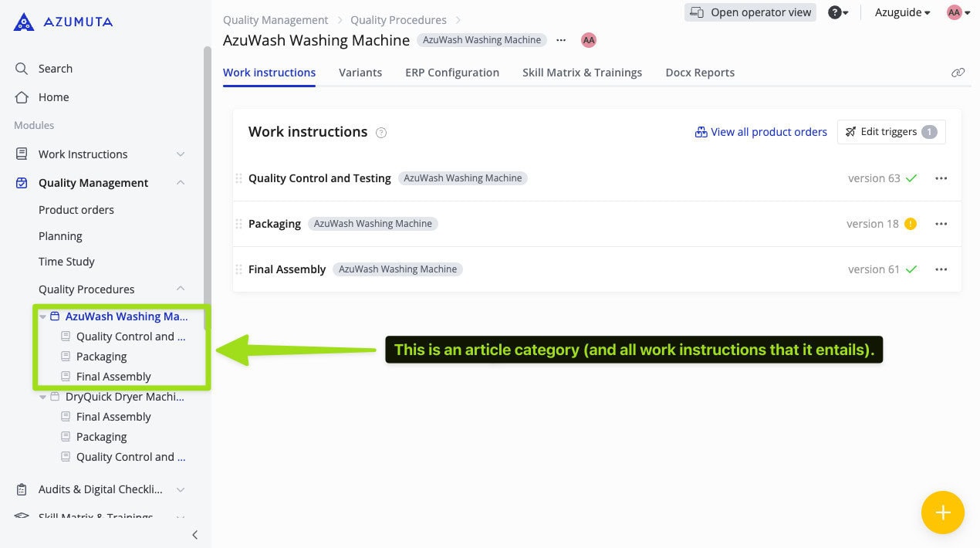The image size is (980, 548).
Task: Collapse the AzuWash Washing Machine tree node
Action: 43,316
